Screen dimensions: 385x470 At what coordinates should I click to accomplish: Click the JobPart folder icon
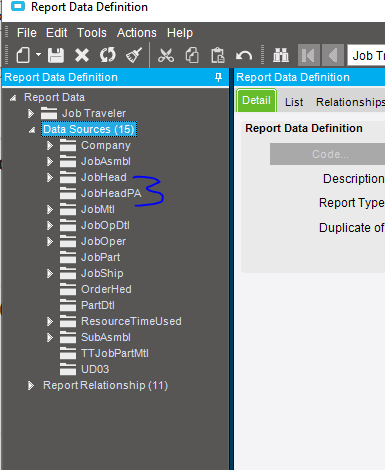pos(68,257)
